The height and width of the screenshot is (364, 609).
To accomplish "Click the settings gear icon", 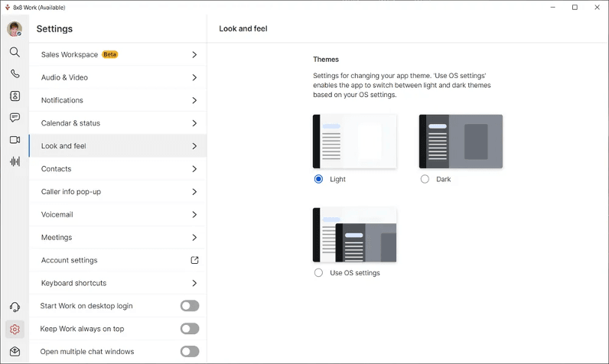I will [15, 330].
